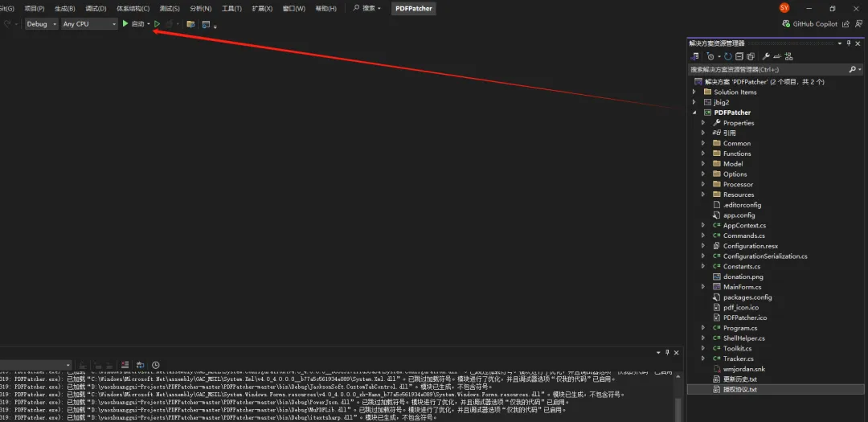Open the 窗口(W) menu
The image size is (868, 422).
[x=293, y=8]
